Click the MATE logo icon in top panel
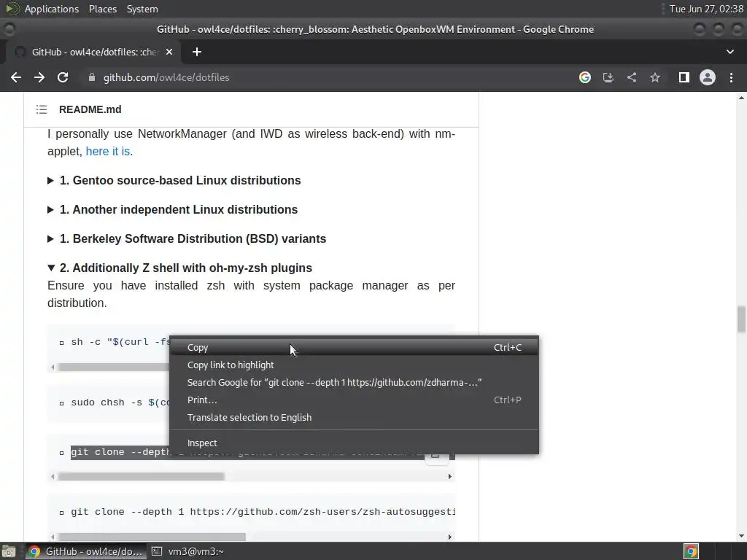Screen dimensions: 747x560 tap(12, 9)
